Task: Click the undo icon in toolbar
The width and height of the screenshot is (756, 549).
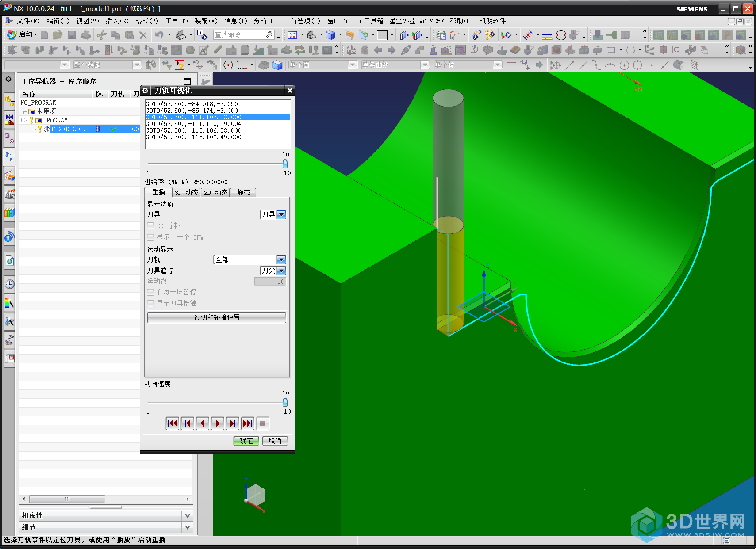Action: (159, 35)
